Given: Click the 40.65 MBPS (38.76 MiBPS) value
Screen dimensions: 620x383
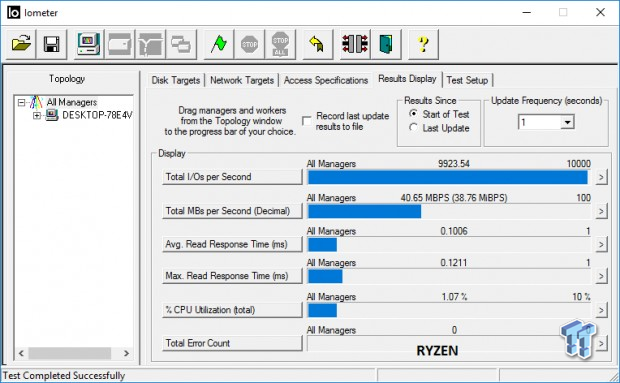Looking at the screenshot, I should coord(454,198).
